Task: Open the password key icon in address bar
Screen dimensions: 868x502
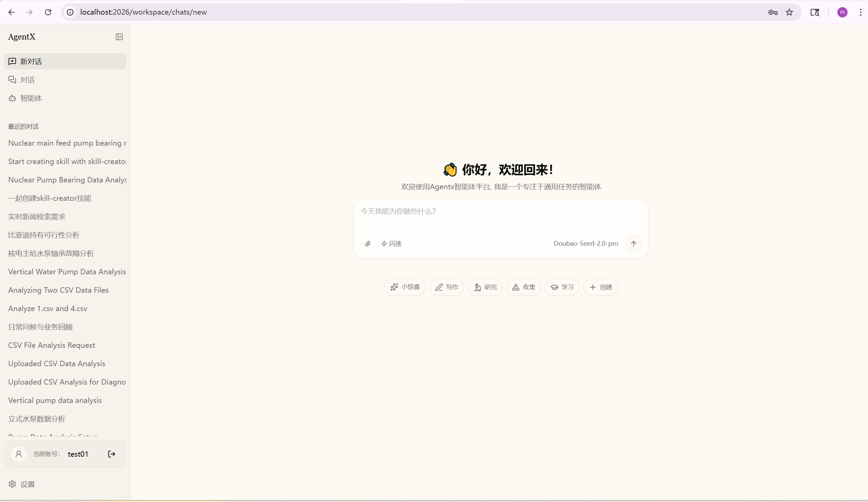Action: [773, 12]
